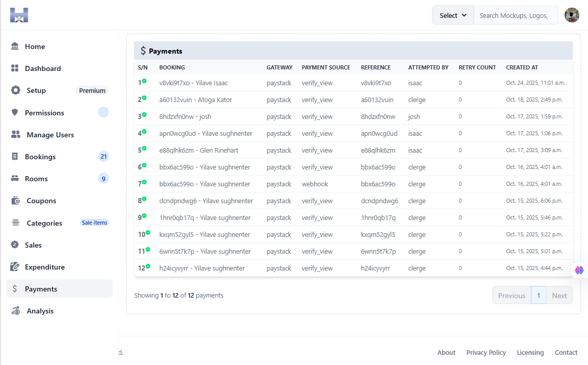This screenshot has width=588, height=365.
Task: Click the Previous pagination button
Action: pos(512,296)
